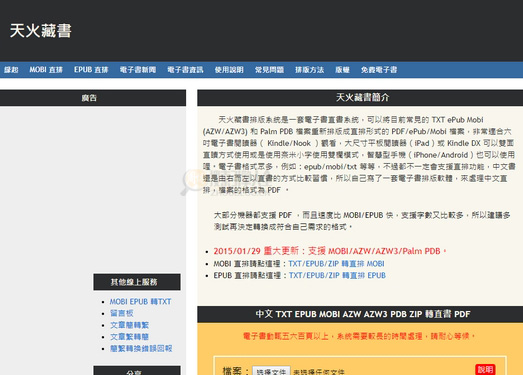This screenshot has height=375, width=523.
Task: Open the 常見問題 menu item
Action: [269, 70]
